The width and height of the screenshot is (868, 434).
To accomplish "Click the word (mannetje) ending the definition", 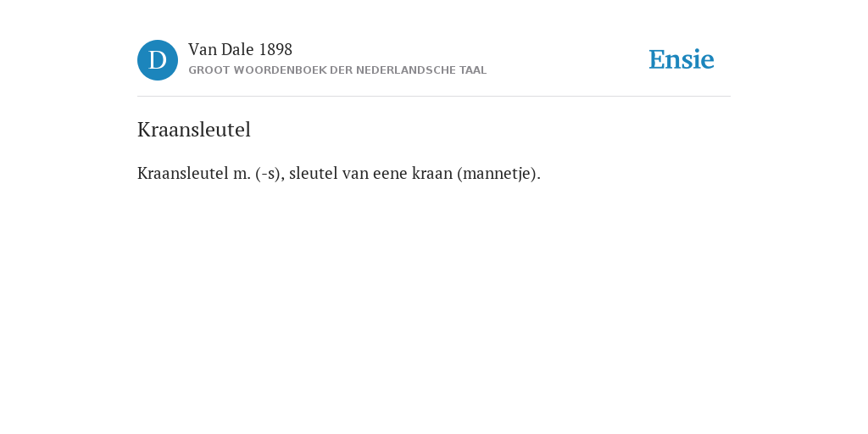I will click(x=498, y=174).
